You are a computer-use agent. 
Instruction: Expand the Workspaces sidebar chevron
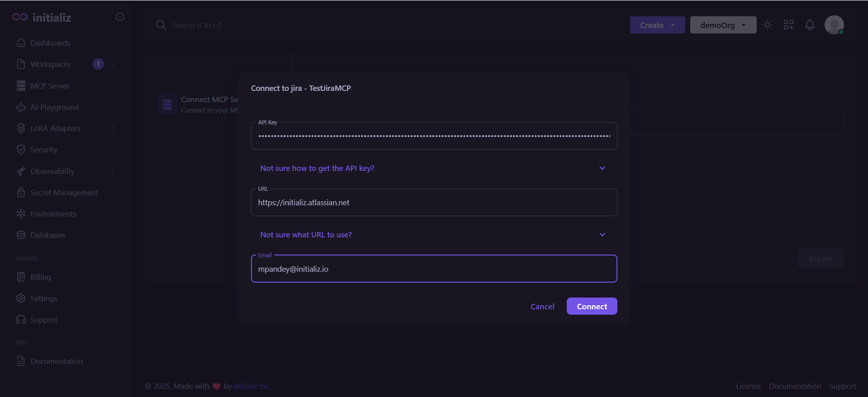(112, 64)
